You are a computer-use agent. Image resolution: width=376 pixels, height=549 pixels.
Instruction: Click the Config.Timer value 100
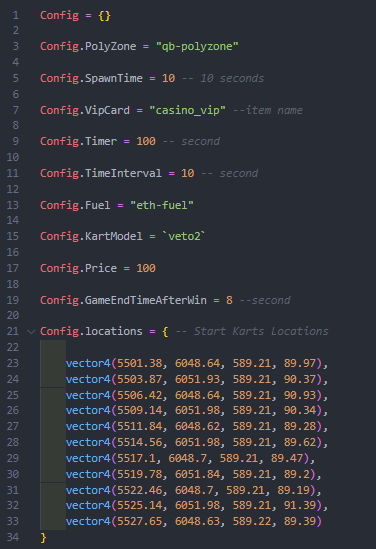pyautogui.click(x=146, y=141)
